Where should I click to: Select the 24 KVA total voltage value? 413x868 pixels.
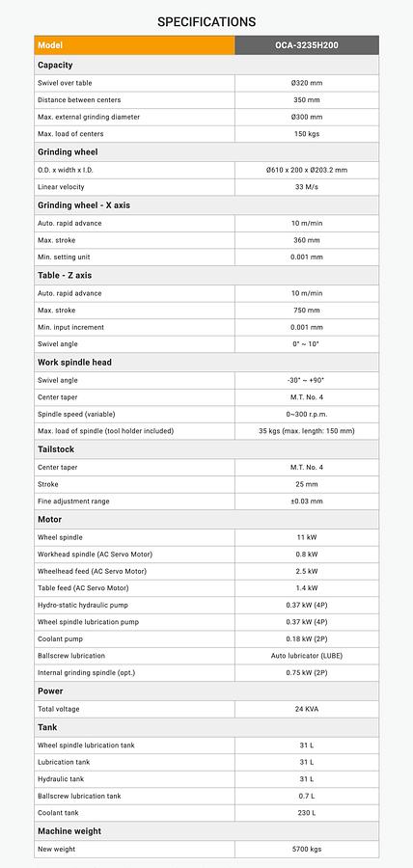307,709
